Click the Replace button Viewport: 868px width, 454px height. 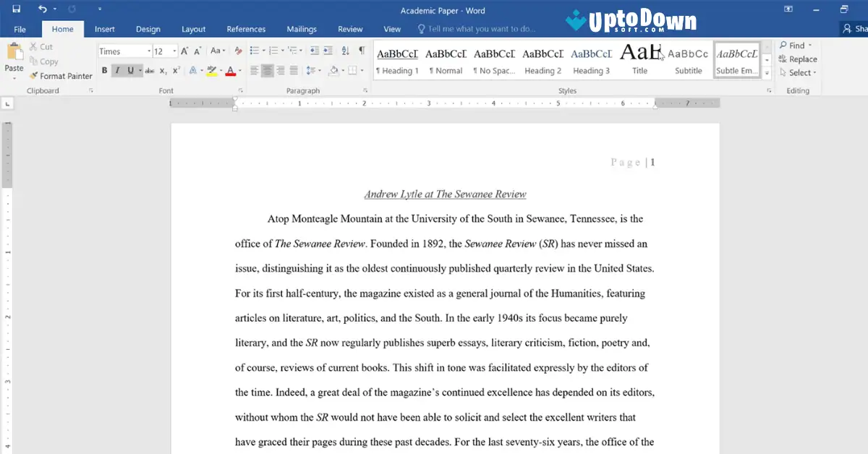[798, 59]
